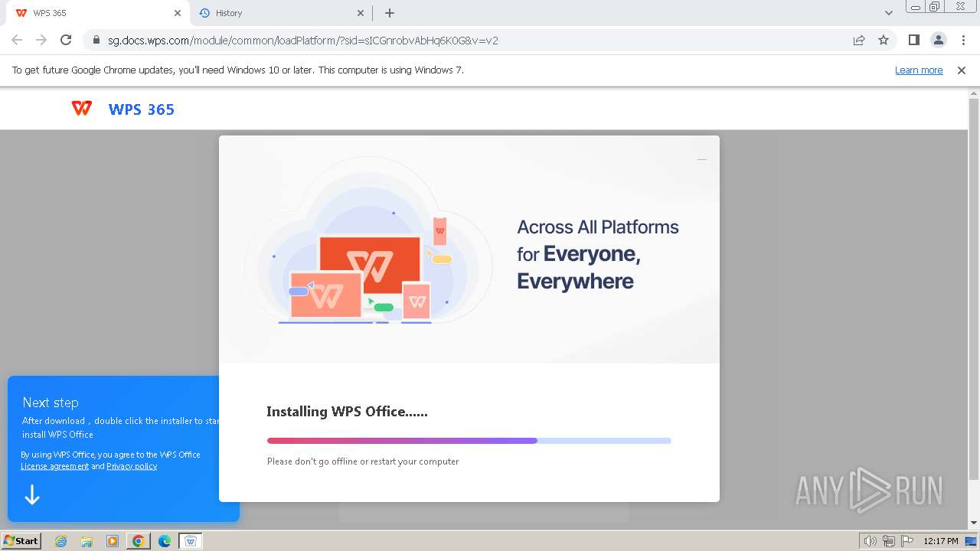Dismiss the Chrome update notification bar
Image resolution: width=980 pixels, height=551 pixels.
point(962,70)
